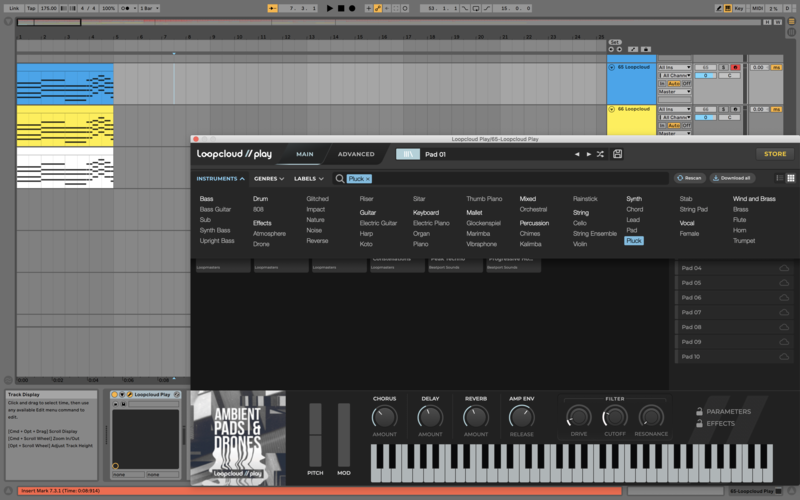The width and height of the screenshot is (800, 500).
Task: Download Pad 04 via cloud icon
Action: (784, 268)
